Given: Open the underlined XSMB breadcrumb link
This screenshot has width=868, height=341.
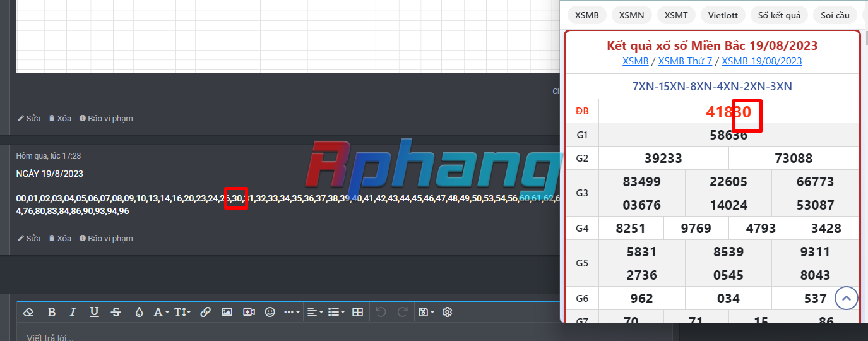Looking at the screenshot, I should coord(635,61).
